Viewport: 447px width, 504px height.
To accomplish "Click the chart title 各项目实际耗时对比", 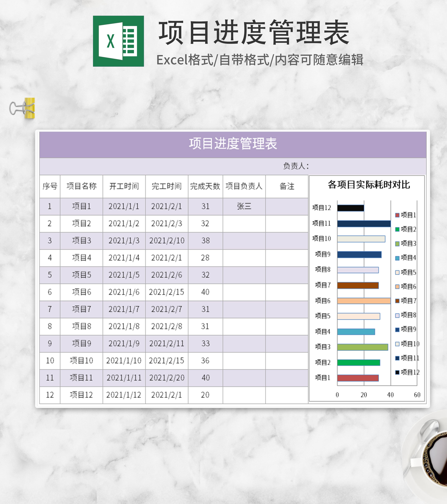I will pyautogui.click(x=369, y=185).
